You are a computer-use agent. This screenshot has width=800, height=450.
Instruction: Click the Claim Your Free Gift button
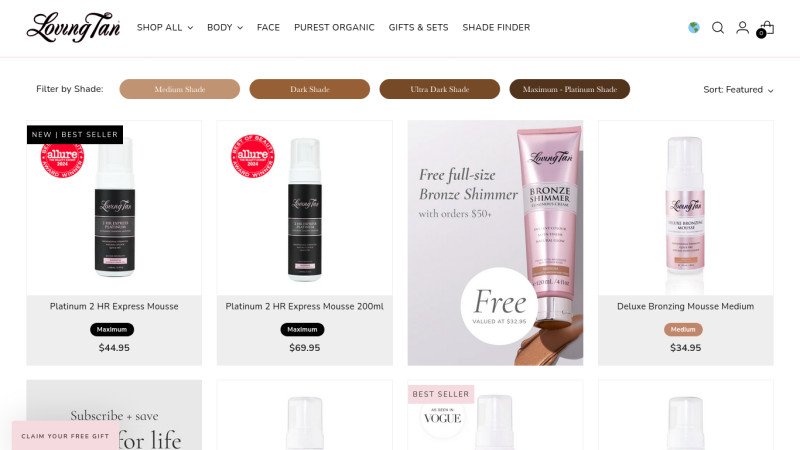pos(65,436)
